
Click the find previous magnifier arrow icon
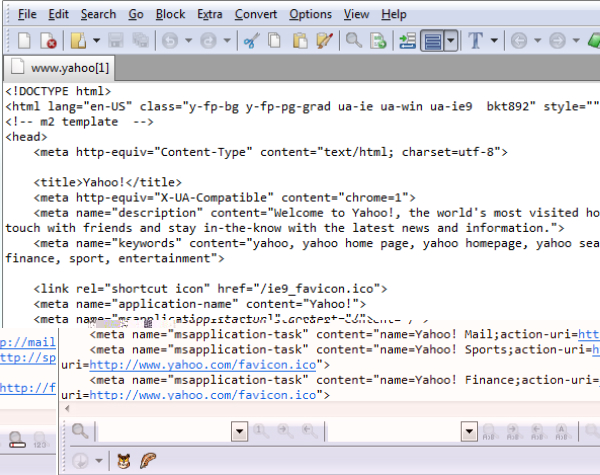pyautogui.click(x=309, y=431)
